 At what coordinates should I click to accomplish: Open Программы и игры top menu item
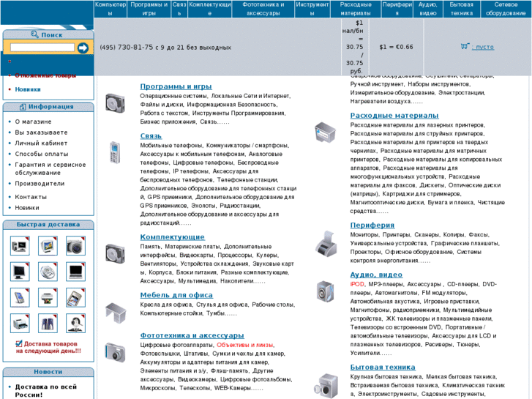click(x=149, y=9)
